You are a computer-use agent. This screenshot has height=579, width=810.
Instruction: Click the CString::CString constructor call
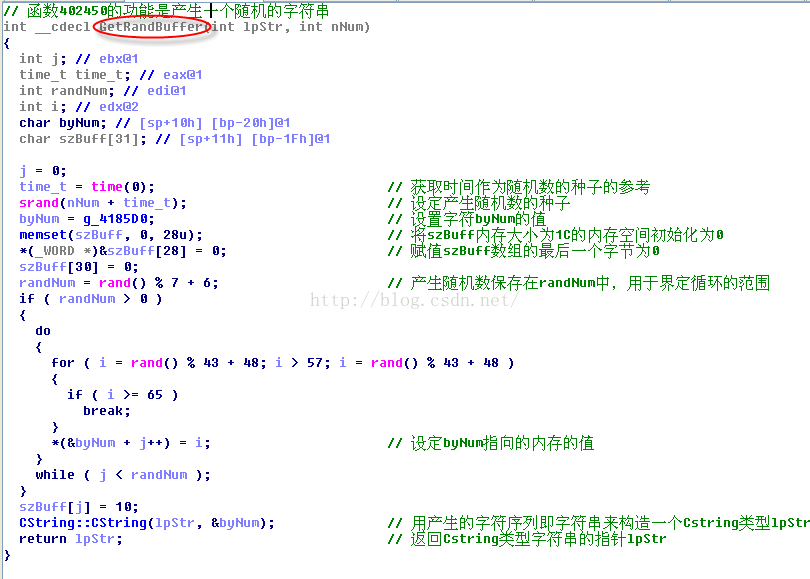click(147, 523)
